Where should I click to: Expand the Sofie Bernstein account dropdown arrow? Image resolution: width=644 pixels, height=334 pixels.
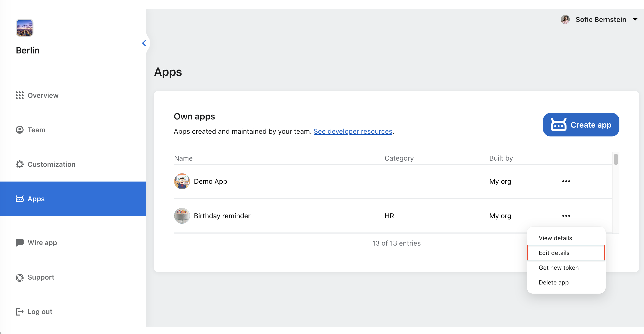coord(635,19)
